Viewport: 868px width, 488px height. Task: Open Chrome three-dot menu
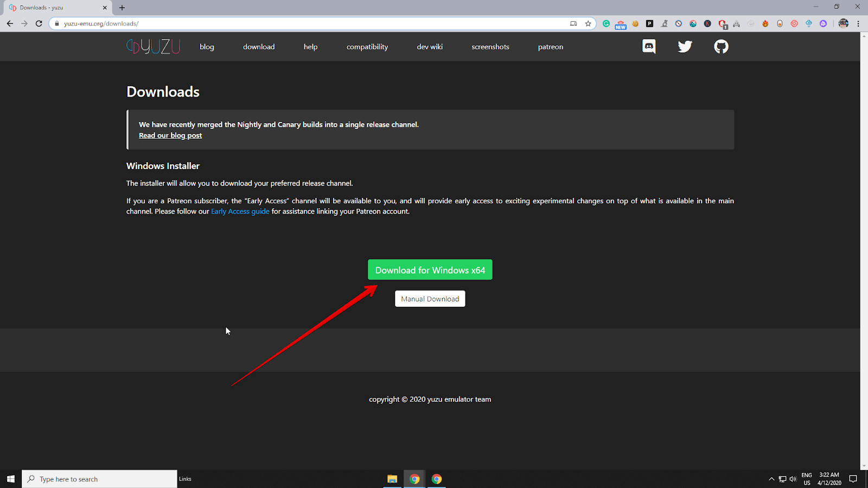(858, 23)
